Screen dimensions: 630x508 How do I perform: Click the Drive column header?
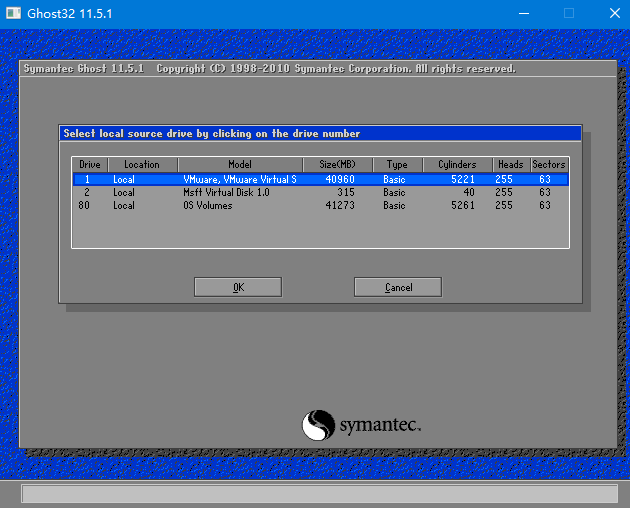pos(90,164)
